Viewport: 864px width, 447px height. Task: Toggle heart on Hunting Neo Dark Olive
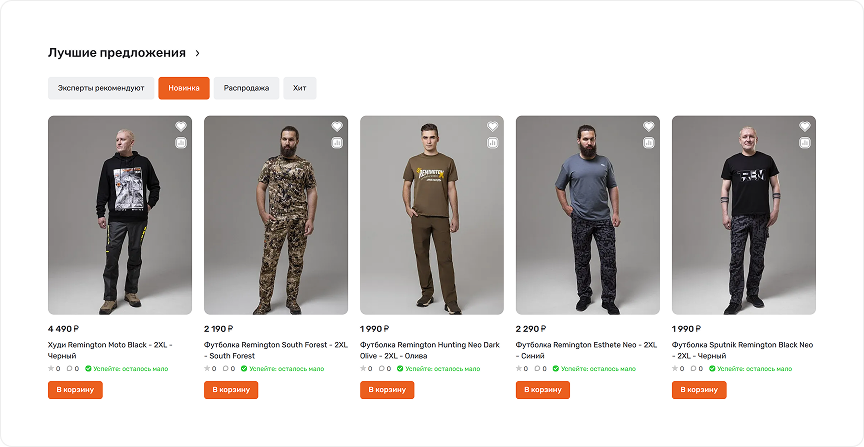tap(493, 127)
